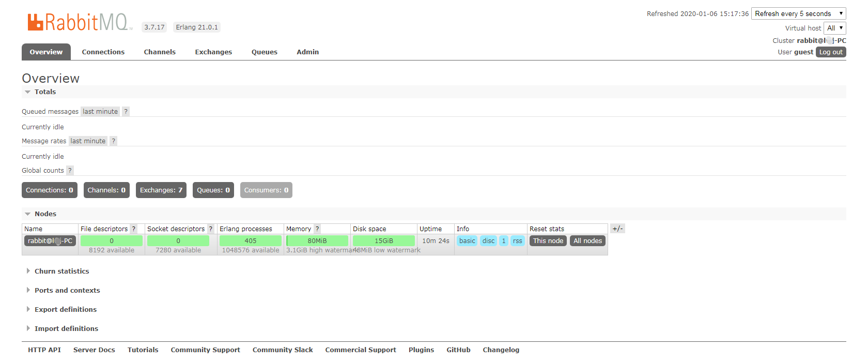
Task: Open the Commercial Support footer link
Action: (x=361, y=350)
